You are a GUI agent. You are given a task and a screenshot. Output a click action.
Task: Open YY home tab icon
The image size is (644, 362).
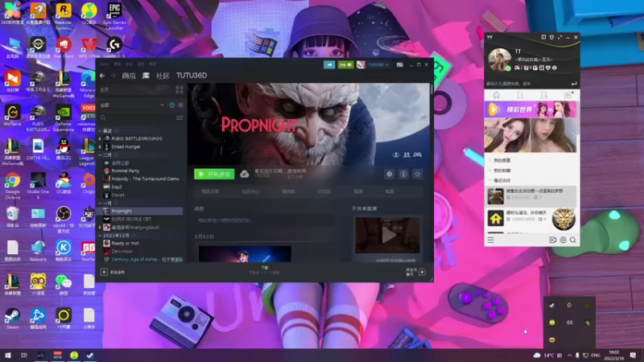(496, 95)
